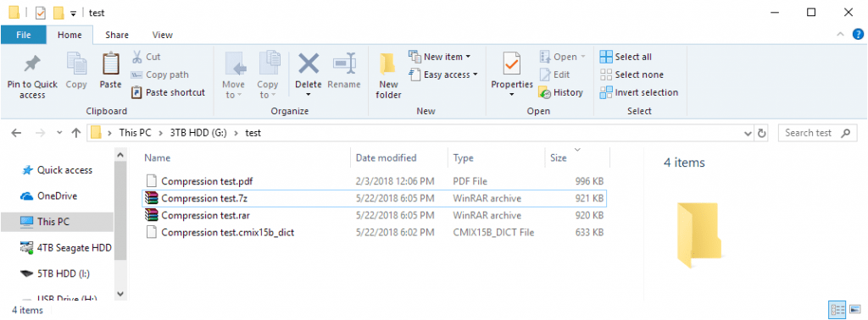Open file History
Screen dimensions: 868x320
[x=561, y=92]
